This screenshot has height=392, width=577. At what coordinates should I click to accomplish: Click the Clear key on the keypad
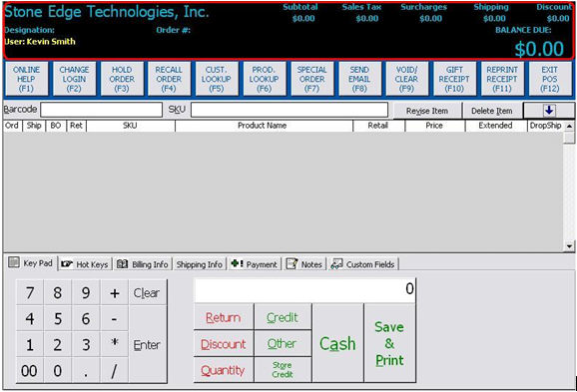coord(147,292)
